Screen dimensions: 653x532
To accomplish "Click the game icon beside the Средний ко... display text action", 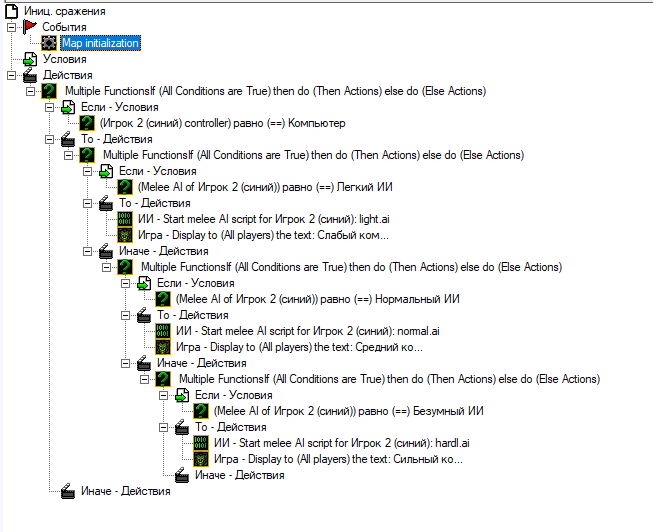I will click(163, 347).
